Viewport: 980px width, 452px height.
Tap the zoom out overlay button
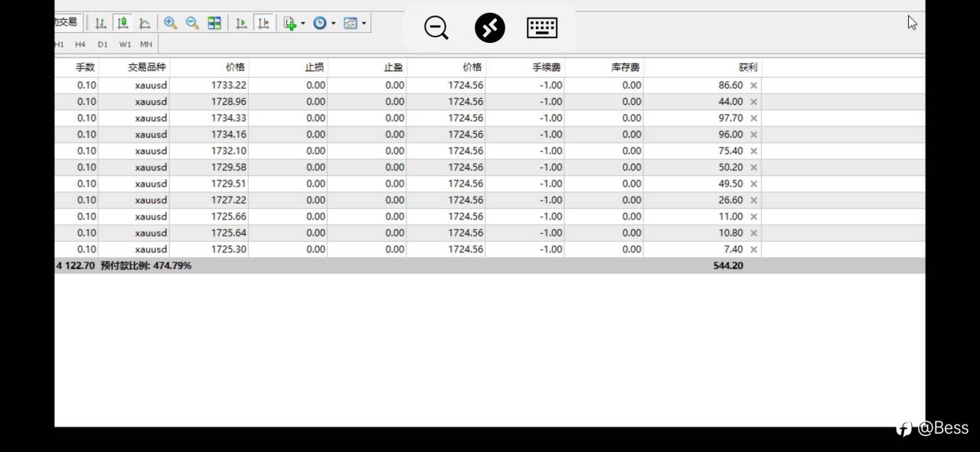pyautogui.click(x=436, y=28)
